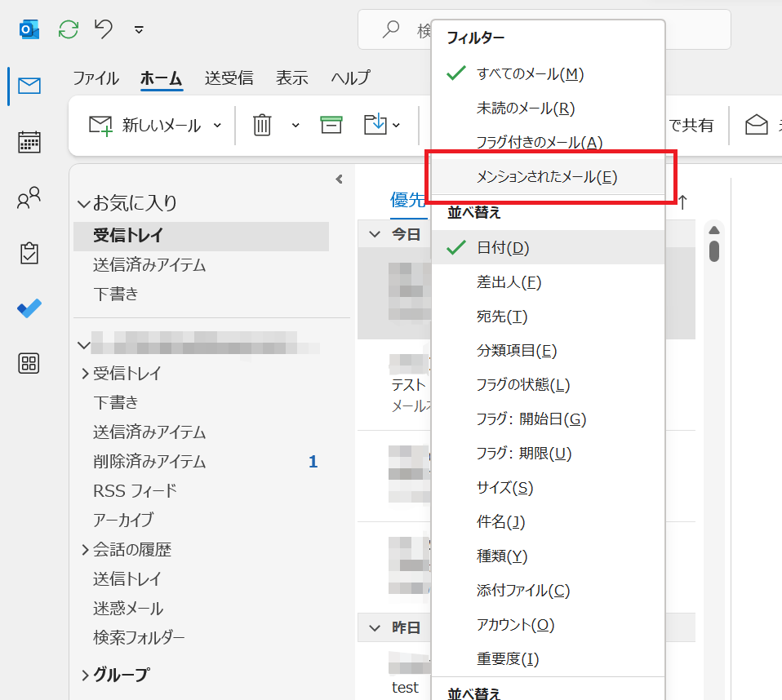Viewport: 782px width, 700px height.
Task: Click the Undo arrow icon
Action: pos(104,29)
